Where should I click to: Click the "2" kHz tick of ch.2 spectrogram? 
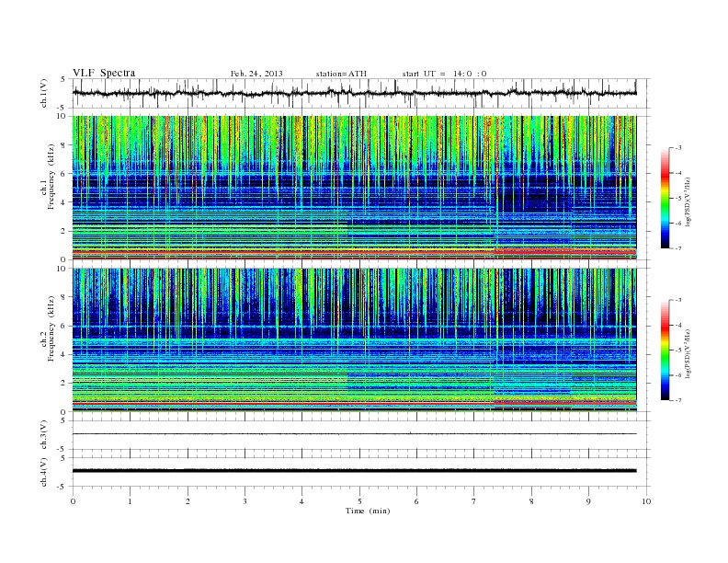[64, 384]
